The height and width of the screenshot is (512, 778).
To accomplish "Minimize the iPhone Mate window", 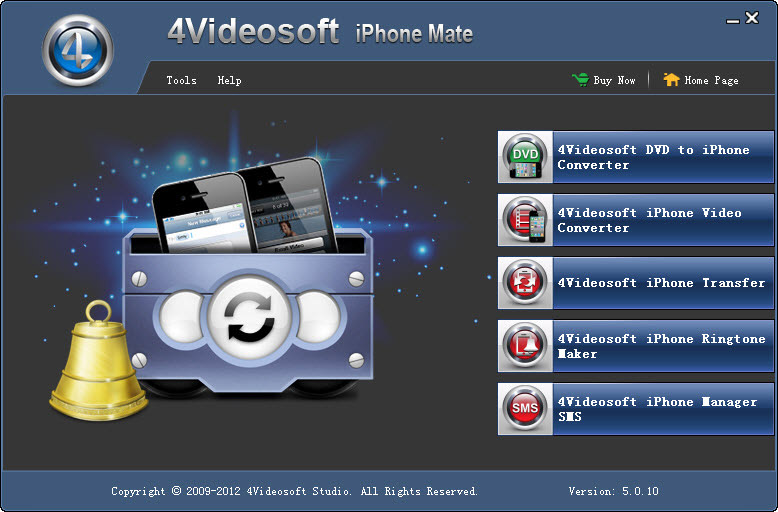I will pyautogui.click(x=732, y=21).
